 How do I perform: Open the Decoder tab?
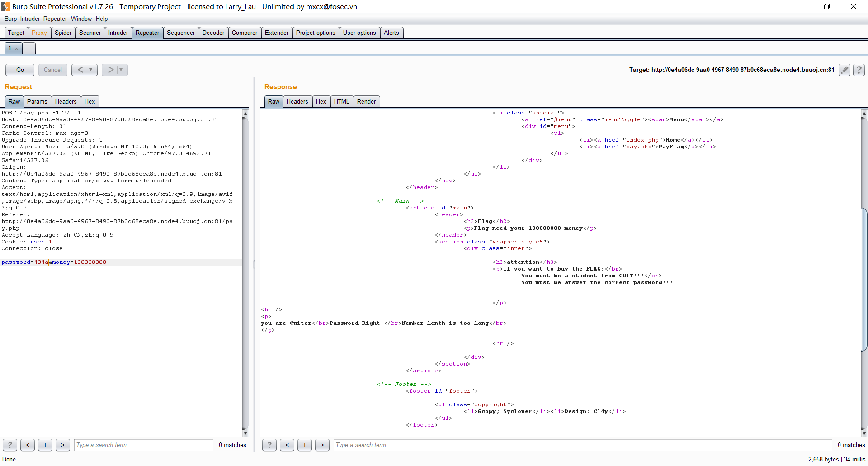[213, 33]
